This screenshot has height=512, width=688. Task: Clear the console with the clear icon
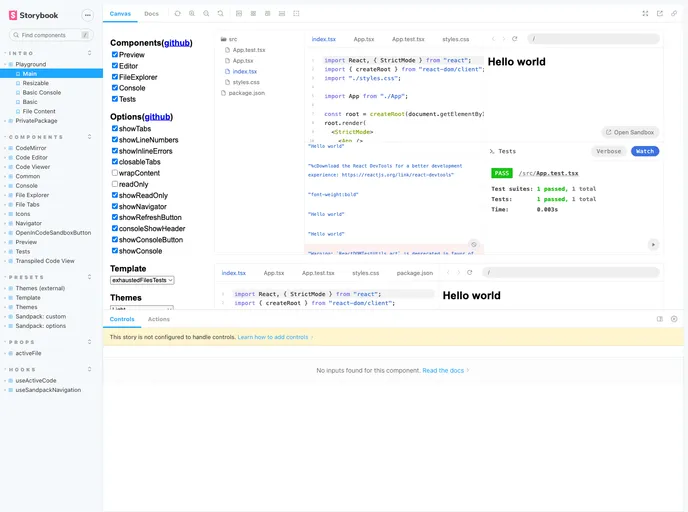[x=473, y=244]
